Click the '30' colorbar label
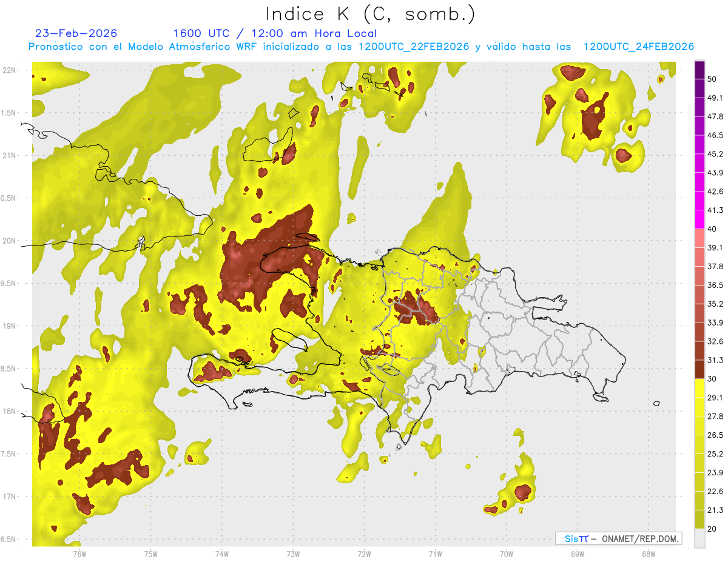 pos(713,379)
